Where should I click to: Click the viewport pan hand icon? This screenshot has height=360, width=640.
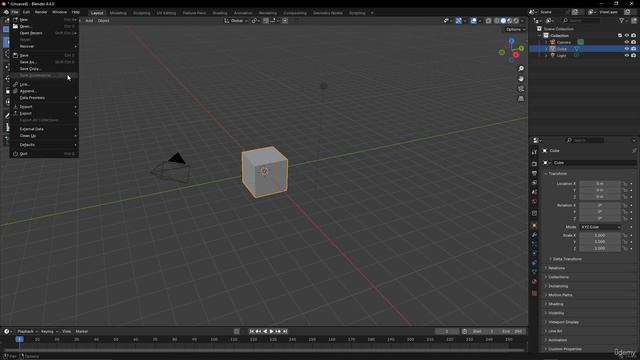[521, 79]
